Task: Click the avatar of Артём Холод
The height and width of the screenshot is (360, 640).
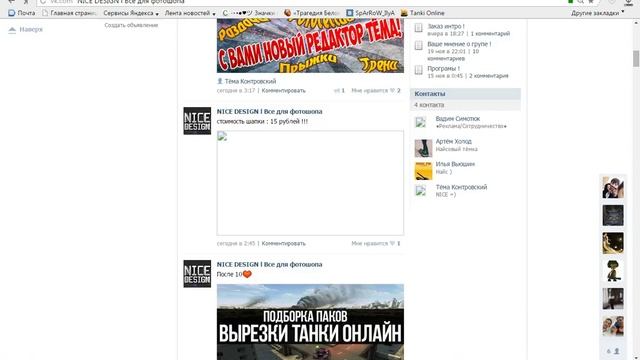Action: click(423, 148)
